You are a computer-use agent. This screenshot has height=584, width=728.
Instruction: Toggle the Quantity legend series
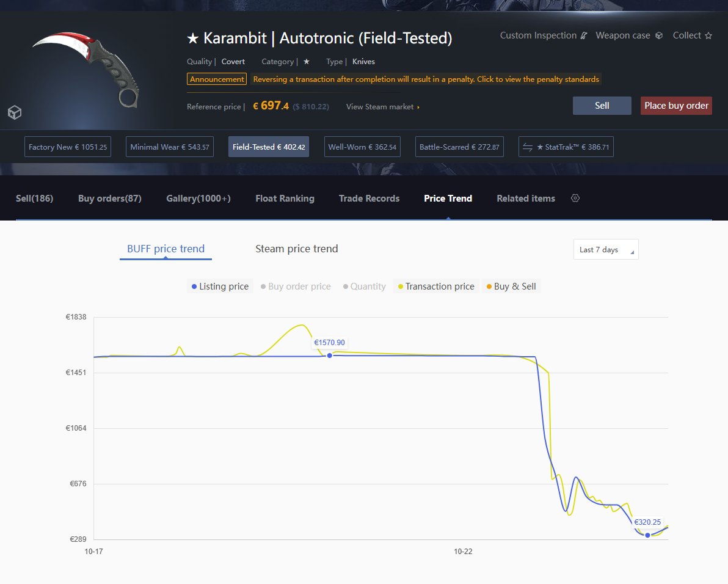tap(365, 287)
